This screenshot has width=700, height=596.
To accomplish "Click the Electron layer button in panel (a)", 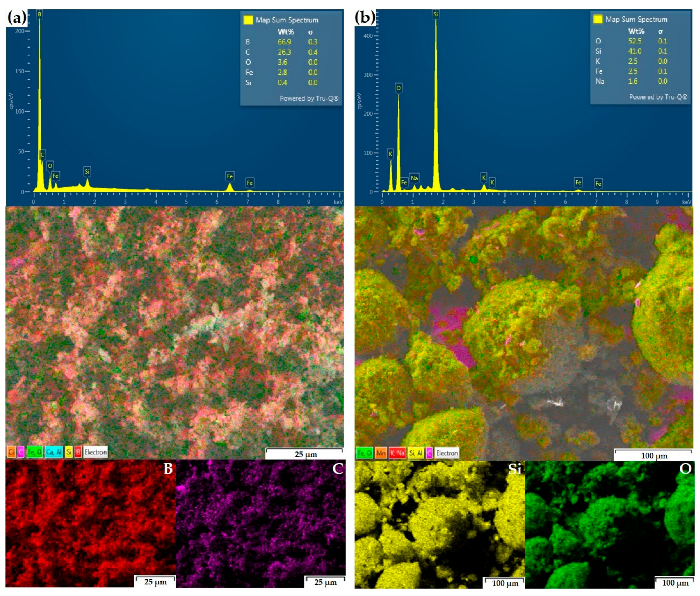I will pyautogui.click(x=95, y=452).
